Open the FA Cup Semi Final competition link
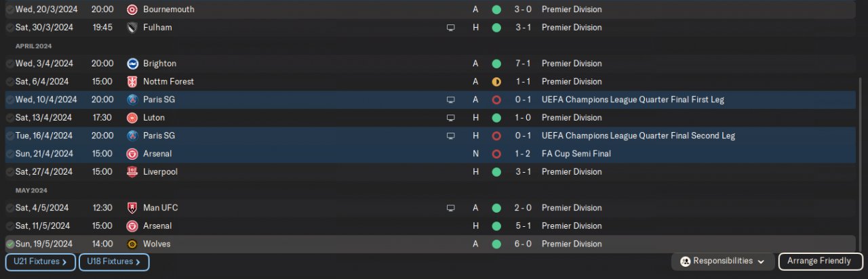The width and height of the screenshot is (868, 279). pos(576,154)
